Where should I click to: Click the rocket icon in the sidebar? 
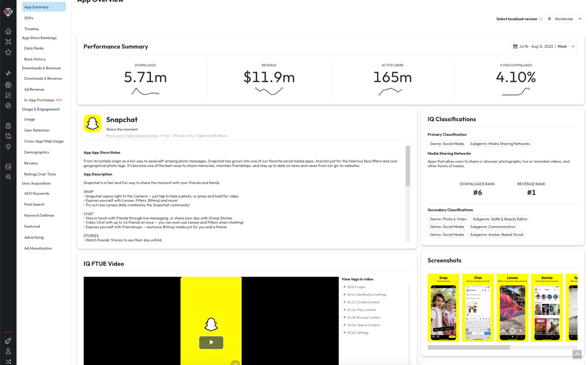click(8, 341)
